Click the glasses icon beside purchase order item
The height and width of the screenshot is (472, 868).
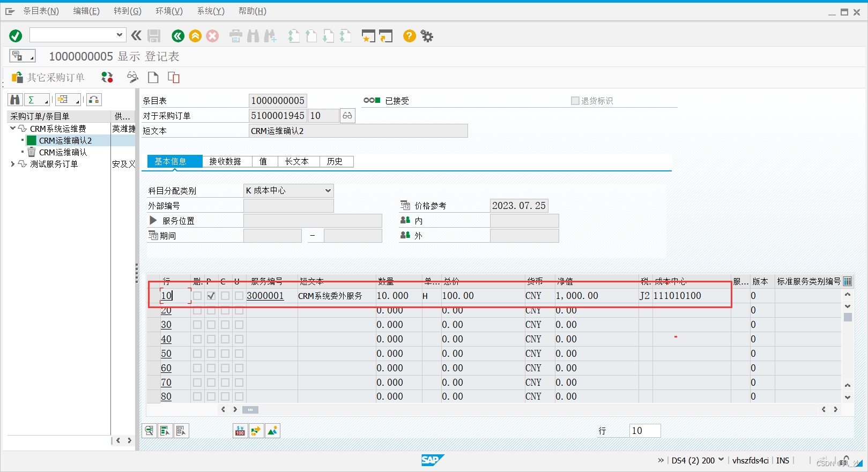[347, 116]
